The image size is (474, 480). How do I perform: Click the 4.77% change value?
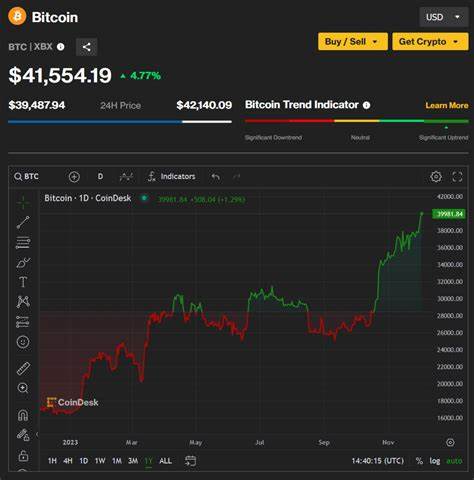click(x=145, y=76)
